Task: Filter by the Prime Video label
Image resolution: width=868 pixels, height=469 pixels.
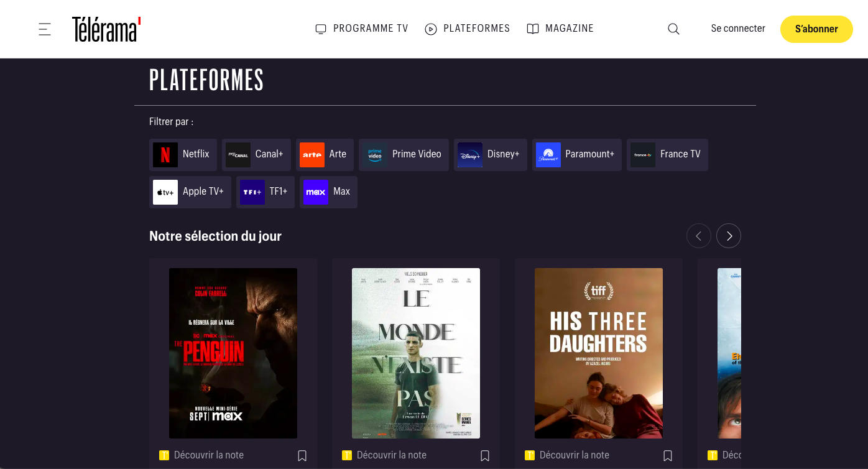Action: (x=417, y=154)
